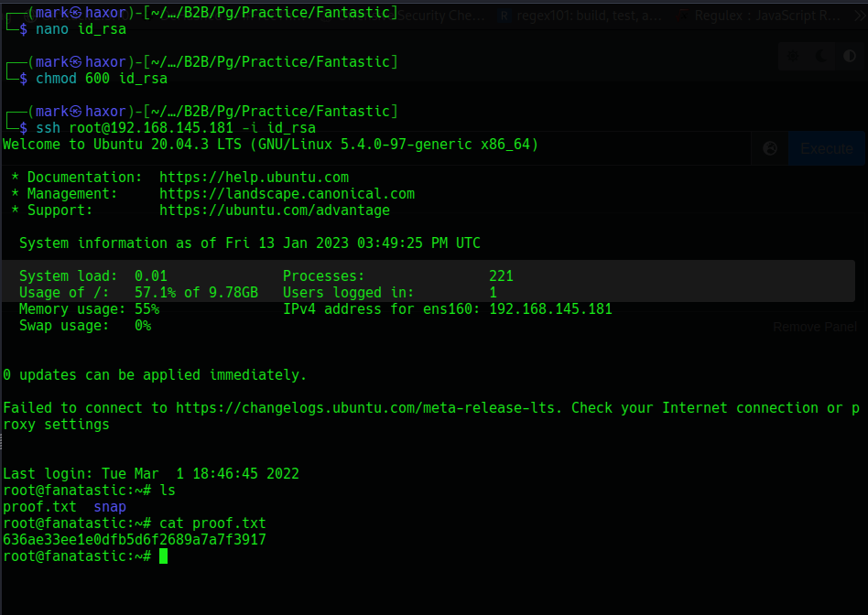Open the Security Che… bookmark in background browser

coord(441,16)
